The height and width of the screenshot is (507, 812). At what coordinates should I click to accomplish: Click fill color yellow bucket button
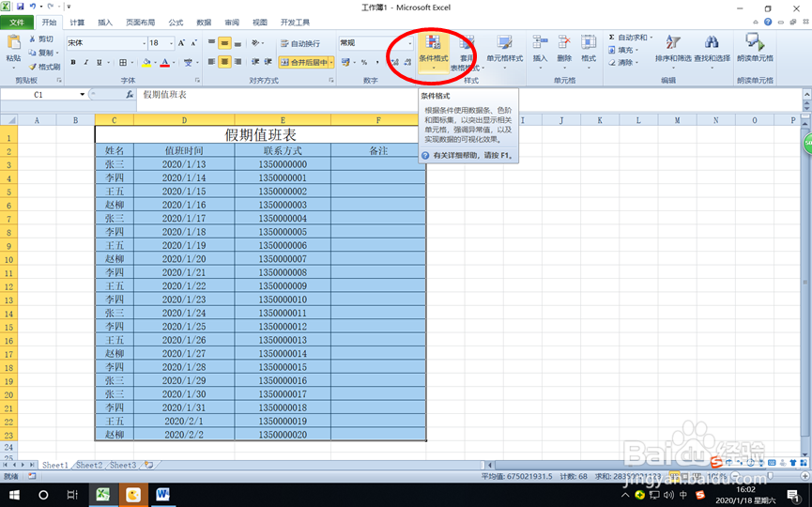[146, 62]
